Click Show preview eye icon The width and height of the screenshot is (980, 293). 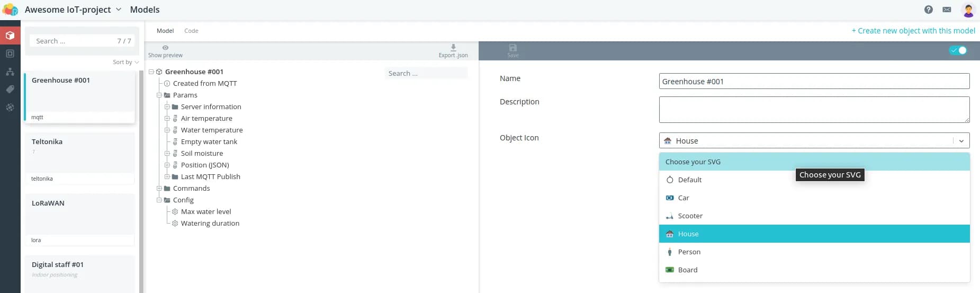click(x=165, y=48)
